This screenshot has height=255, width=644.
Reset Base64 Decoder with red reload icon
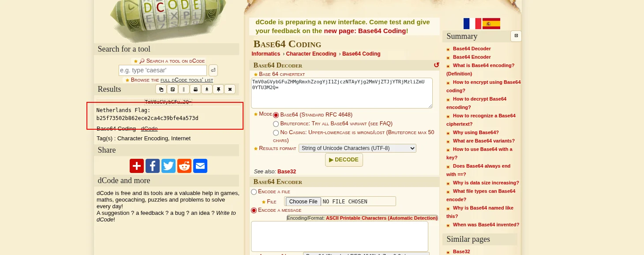click(436, 65)
